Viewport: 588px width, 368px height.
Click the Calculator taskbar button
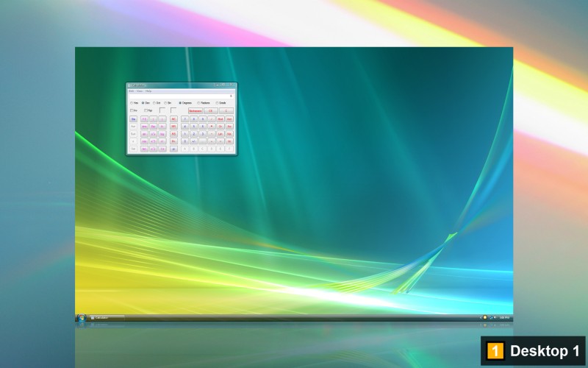tap(107, 318)
